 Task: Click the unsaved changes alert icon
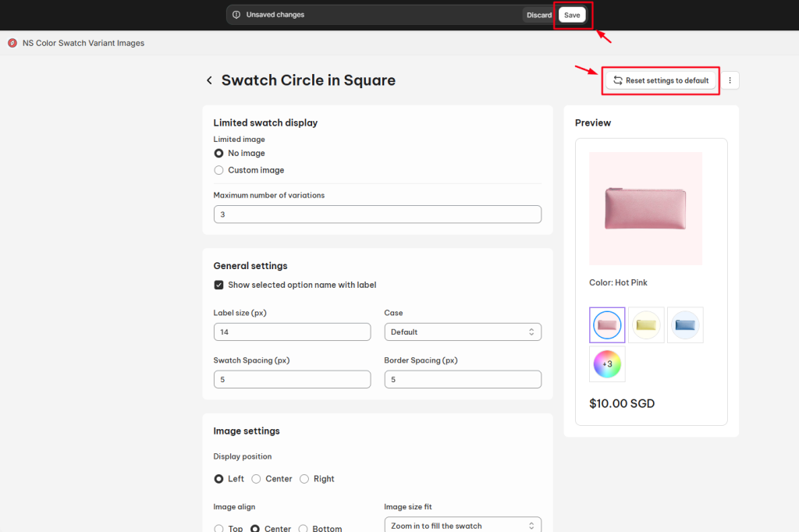point(236,15)
